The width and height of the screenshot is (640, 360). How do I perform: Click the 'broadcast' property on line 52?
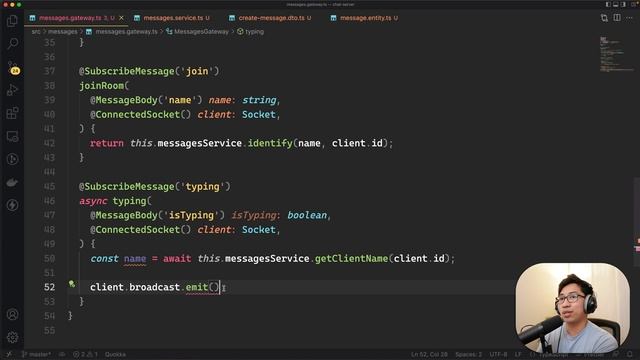pos(154,287)
